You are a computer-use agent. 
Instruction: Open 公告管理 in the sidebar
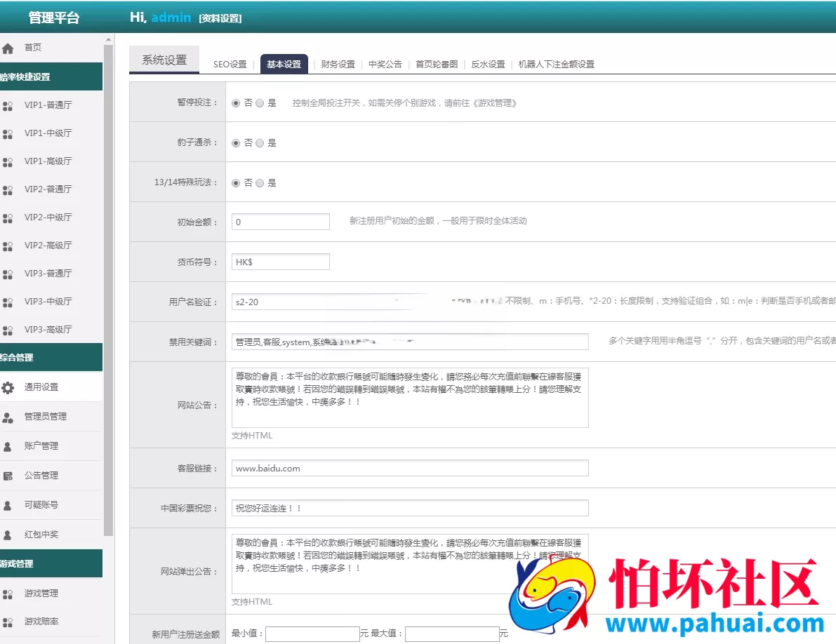pos(41,475)
